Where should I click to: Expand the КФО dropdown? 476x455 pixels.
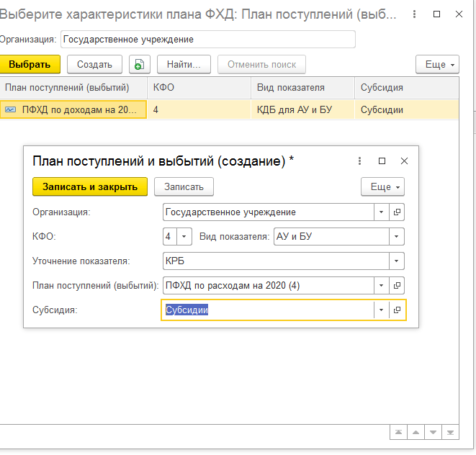[x=184, y=236]
